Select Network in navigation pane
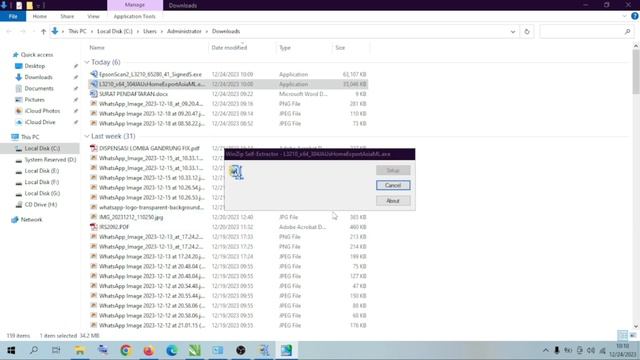640x360 pixels. 31,220
